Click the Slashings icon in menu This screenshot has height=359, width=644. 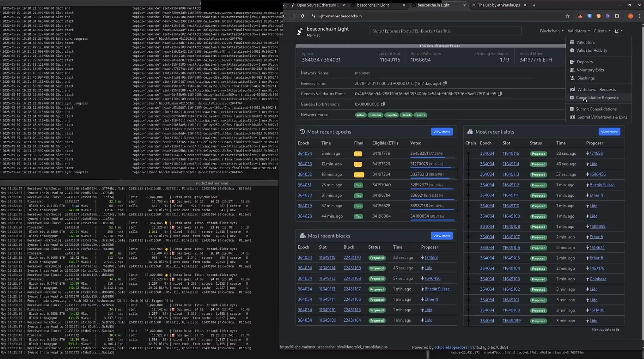click(572, 78)
